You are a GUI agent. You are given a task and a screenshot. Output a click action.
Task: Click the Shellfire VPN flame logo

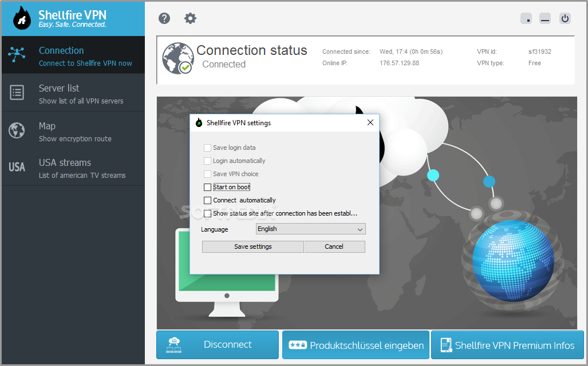coord(22,18)
